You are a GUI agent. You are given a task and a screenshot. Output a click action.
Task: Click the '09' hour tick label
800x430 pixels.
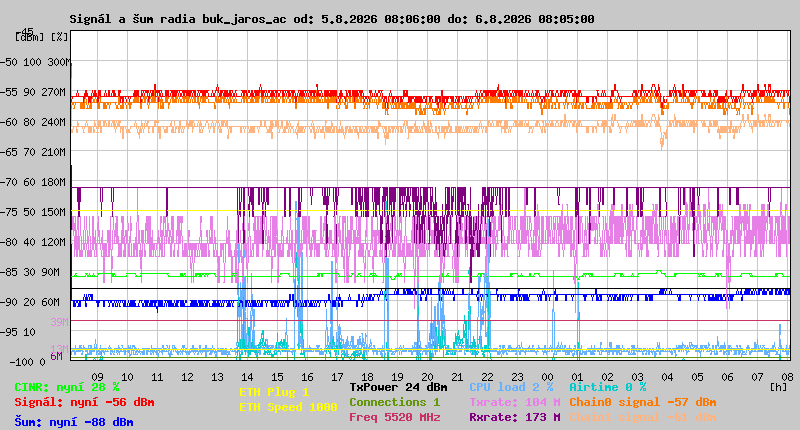[x=97, y=377]
